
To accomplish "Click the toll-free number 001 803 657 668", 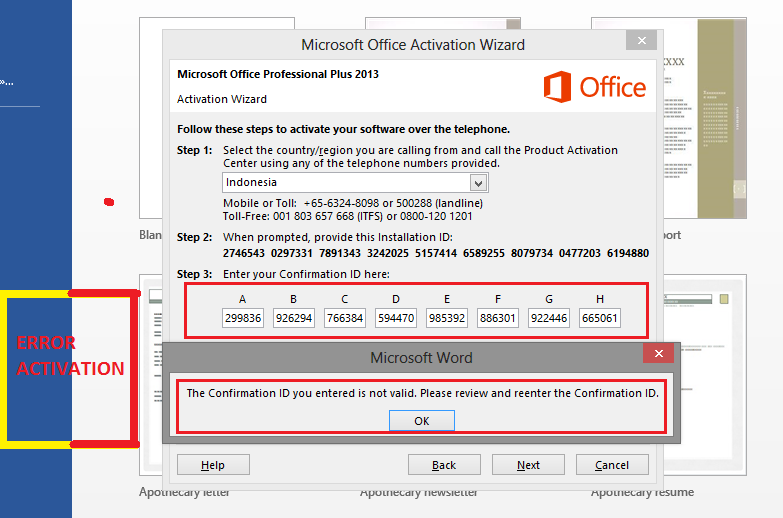I will point(314,216).
